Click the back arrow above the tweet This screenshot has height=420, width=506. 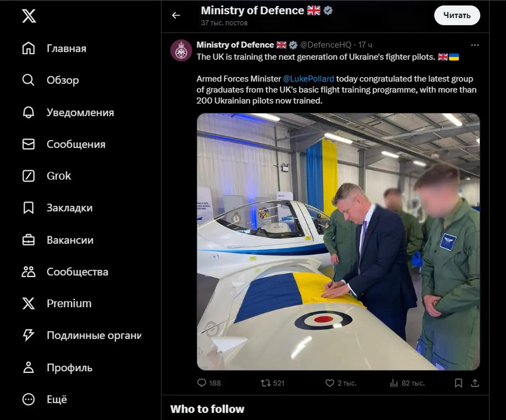pyautogui.click(x=176, y=15)
